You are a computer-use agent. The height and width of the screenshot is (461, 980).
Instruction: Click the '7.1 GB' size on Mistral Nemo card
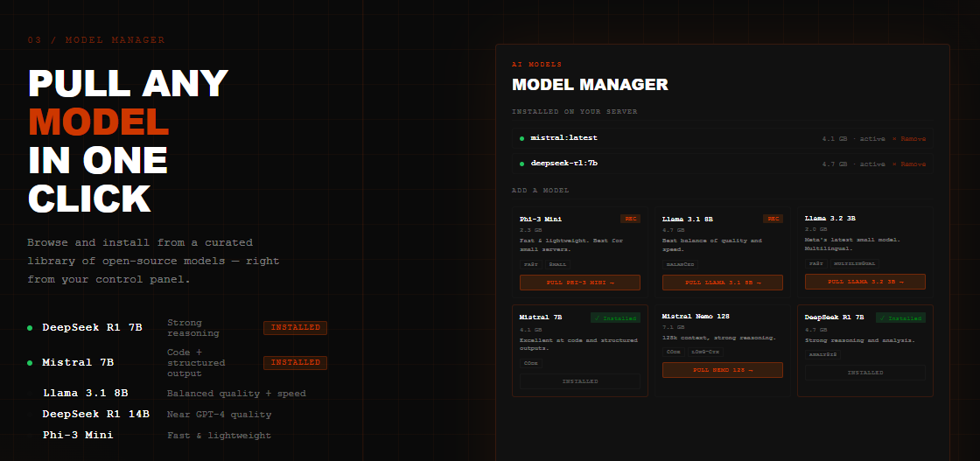(x=673, y=326)
